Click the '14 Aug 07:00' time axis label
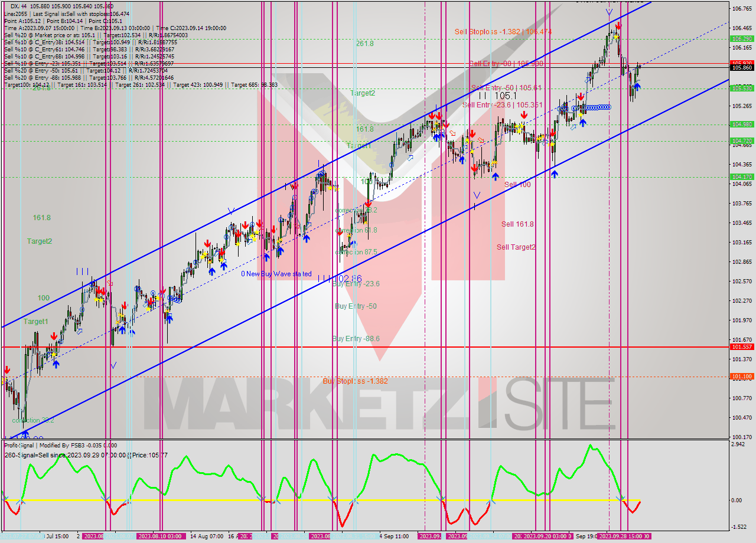This screenshot has height=543, width=756. 207,536
